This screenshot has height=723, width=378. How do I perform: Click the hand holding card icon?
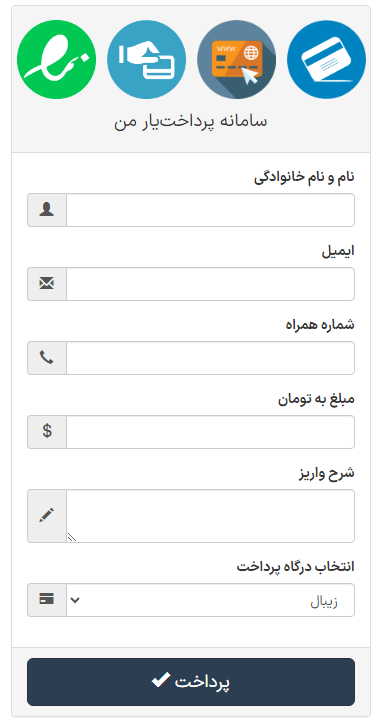(x=147, y=59)
